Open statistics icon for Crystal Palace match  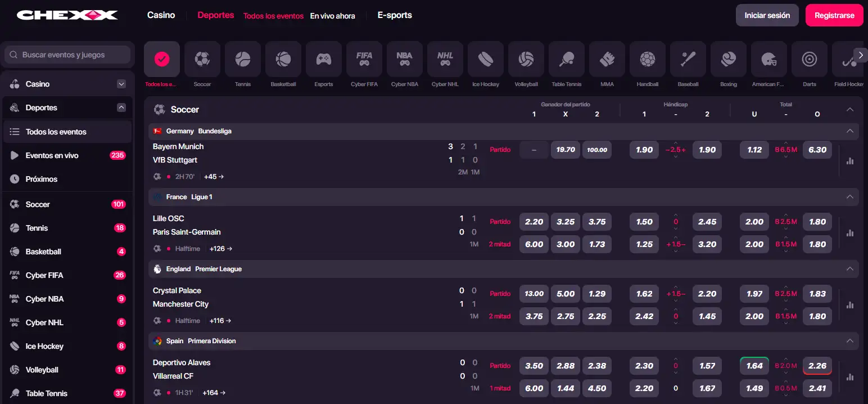(x=849, y=305)
